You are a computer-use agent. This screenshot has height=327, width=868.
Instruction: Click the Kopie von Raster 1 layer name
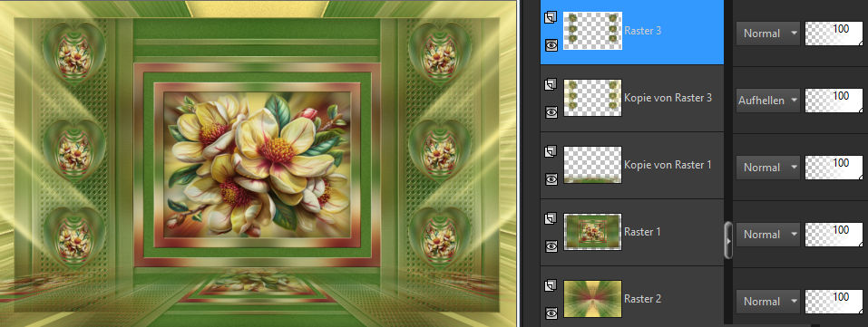pyautogui.click(x=668, y=165)
